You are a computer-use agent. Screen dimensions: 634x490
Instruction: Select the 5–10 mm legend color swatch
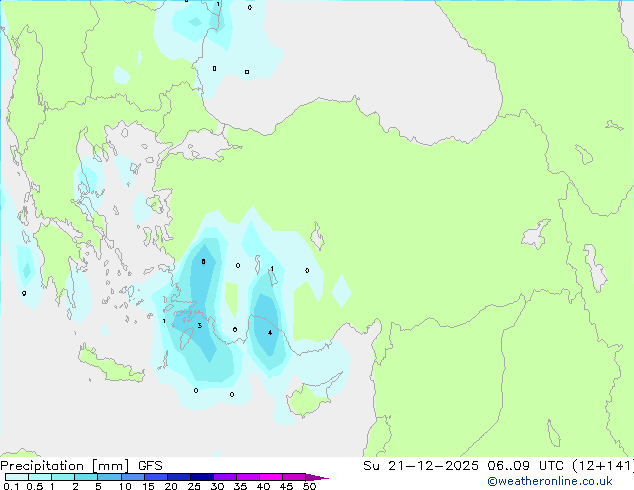[109, 477]
